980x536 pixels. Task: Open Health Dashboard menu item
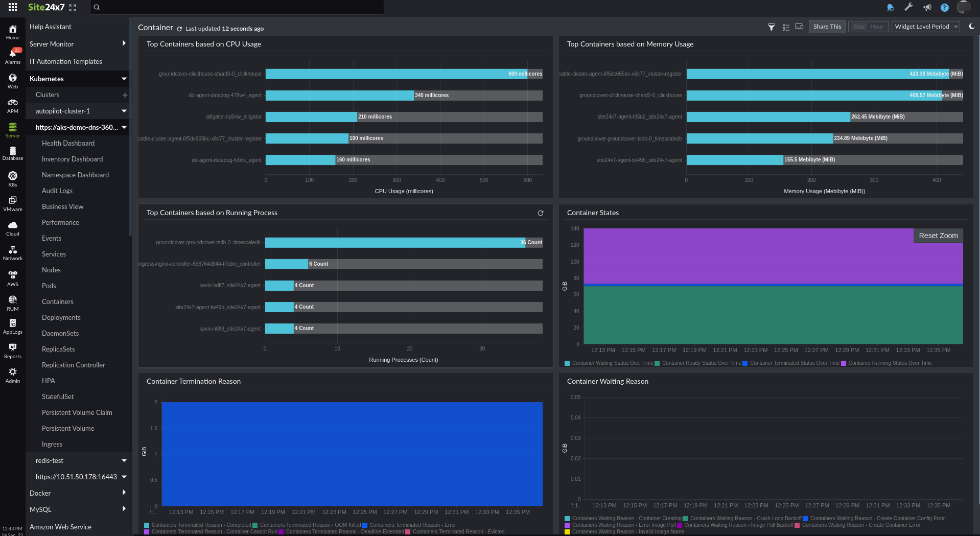click(x=68, y=144)
